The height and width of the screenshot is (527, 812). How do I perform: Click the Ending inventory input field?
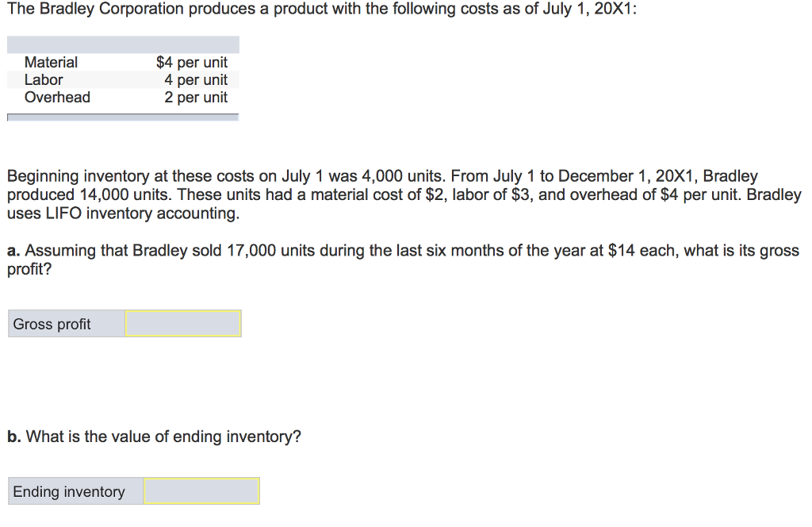tap(201, 490)
